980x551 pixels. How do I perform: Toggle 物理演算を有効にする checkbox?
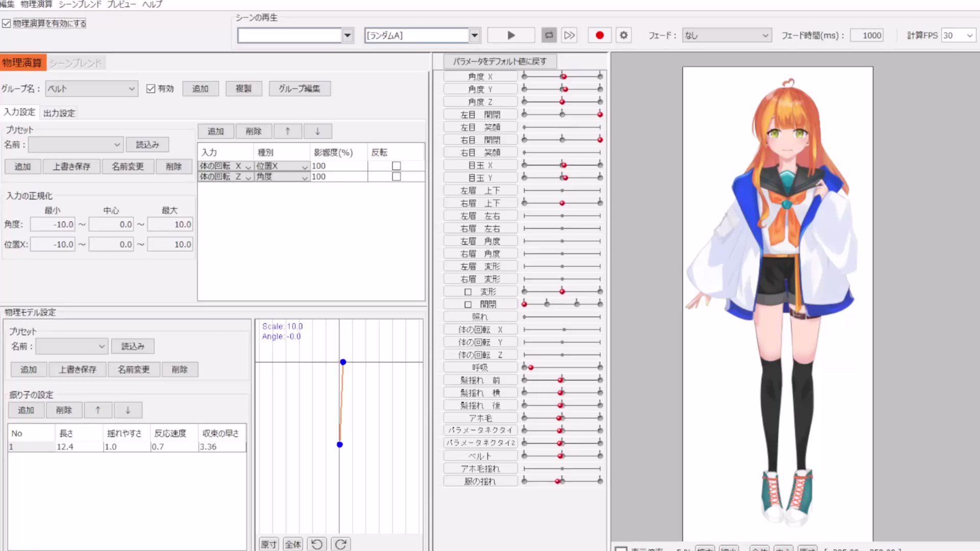[x=7, y=23]
